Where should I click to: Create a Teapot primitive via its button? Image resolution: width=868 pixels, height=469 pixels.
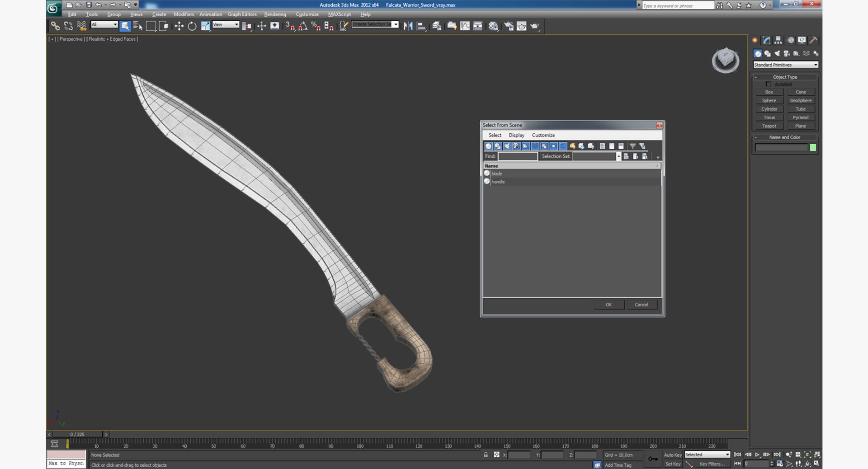(769, 126)
